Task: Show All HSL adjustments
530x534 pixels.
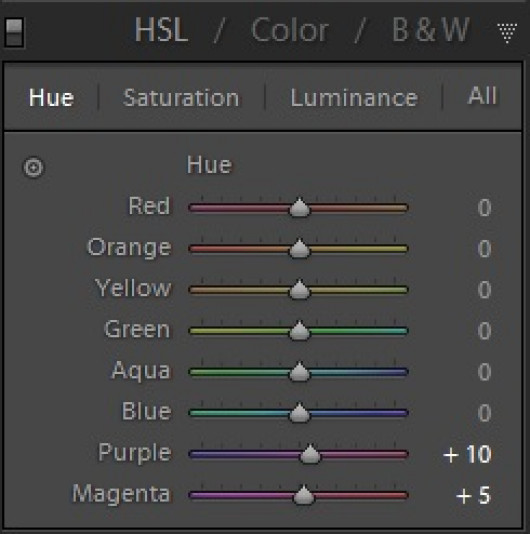Action: pos(482,96)
